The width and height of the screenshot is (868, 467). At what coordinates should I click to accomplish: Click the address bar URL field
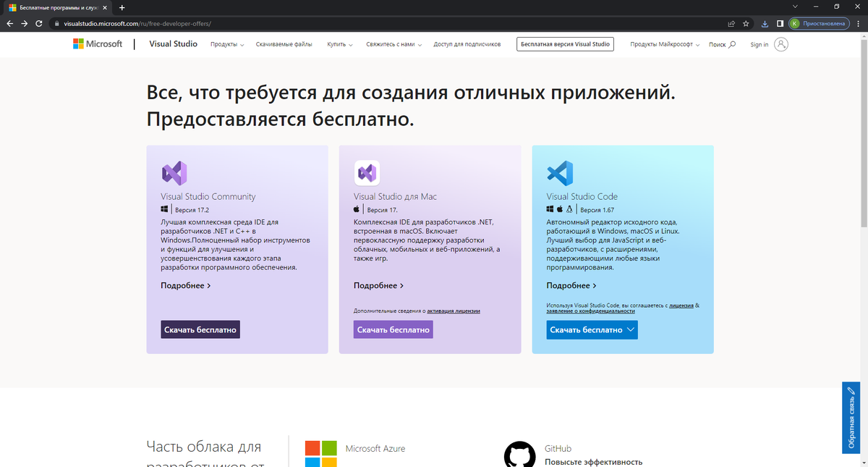(x=391, y=23)
